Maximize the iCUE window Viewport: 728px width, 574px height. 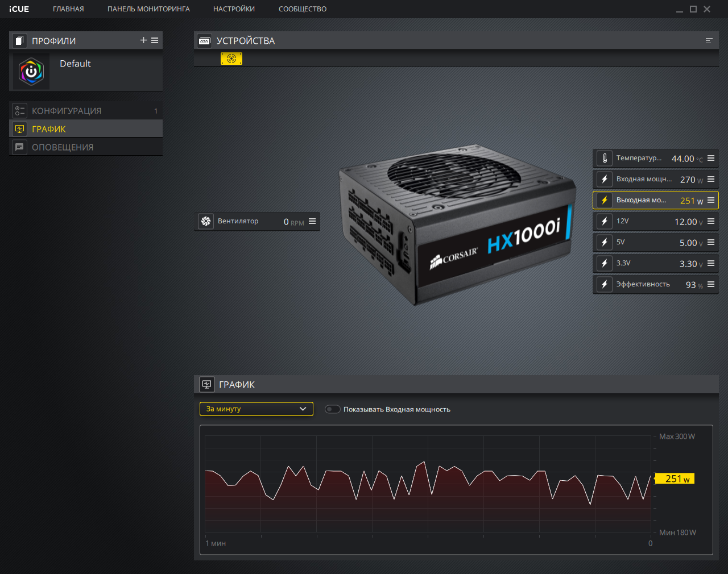pos(693,9)
